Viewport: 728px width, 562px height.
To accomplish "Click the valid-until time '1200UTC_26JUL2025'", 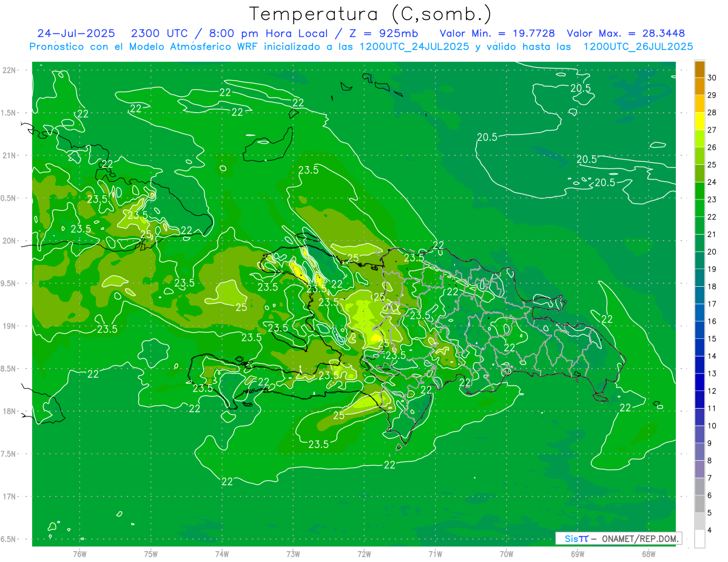I will [x=638, y=47].
